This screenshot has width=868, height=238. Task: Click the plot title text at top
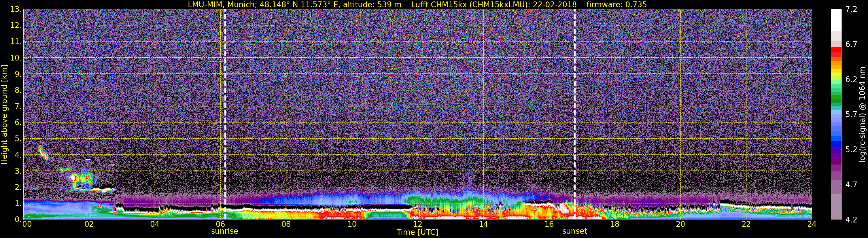pyautogui.click(x=417, y=4)
